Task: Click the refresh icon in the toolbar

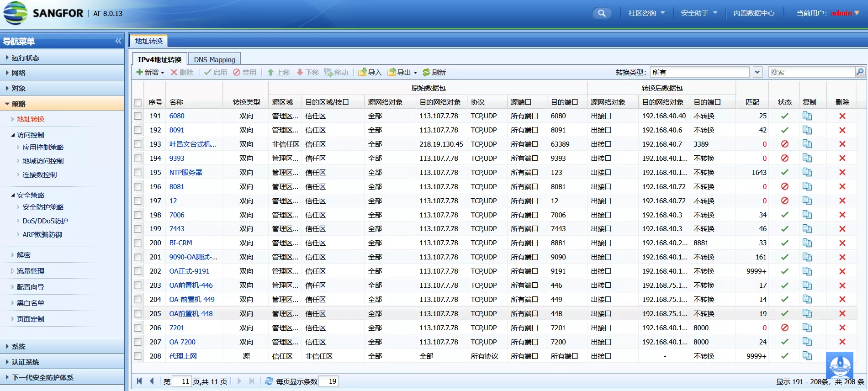Action: click(x=426, y=72)
